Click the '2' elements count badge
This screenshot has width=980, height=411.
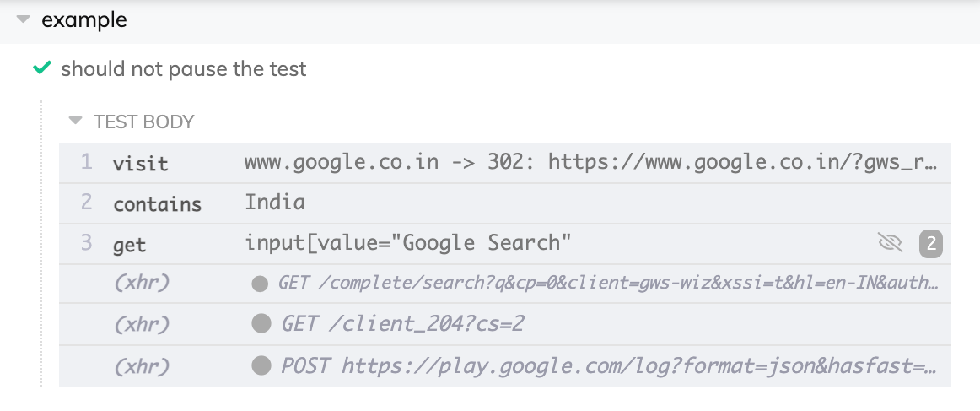[930, 244]
